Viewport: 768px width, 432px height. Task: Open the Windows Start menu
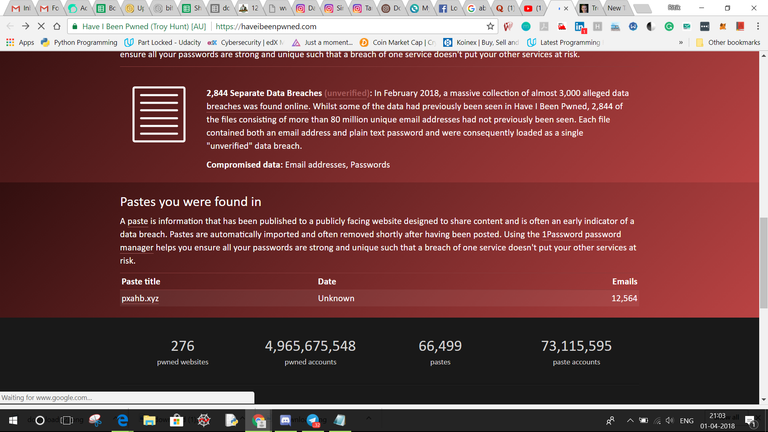(x=13, y=420)
